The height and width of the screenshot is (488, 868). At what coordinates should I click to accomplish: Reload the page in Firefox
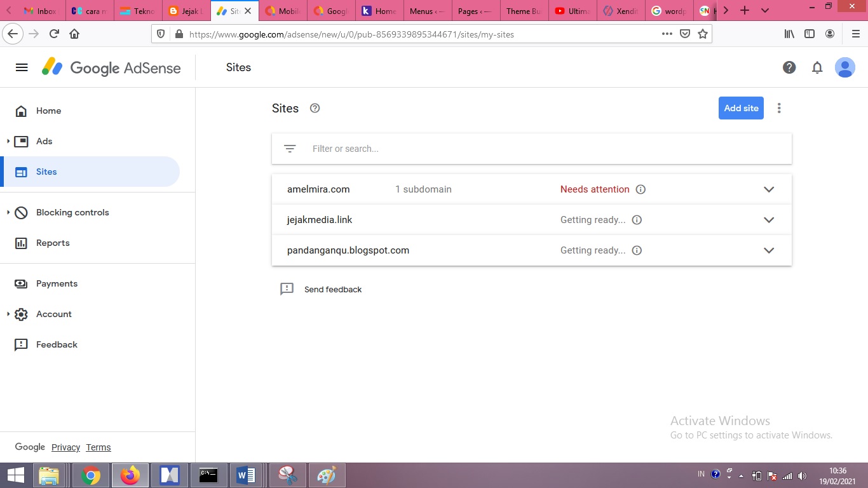(54, 34)
